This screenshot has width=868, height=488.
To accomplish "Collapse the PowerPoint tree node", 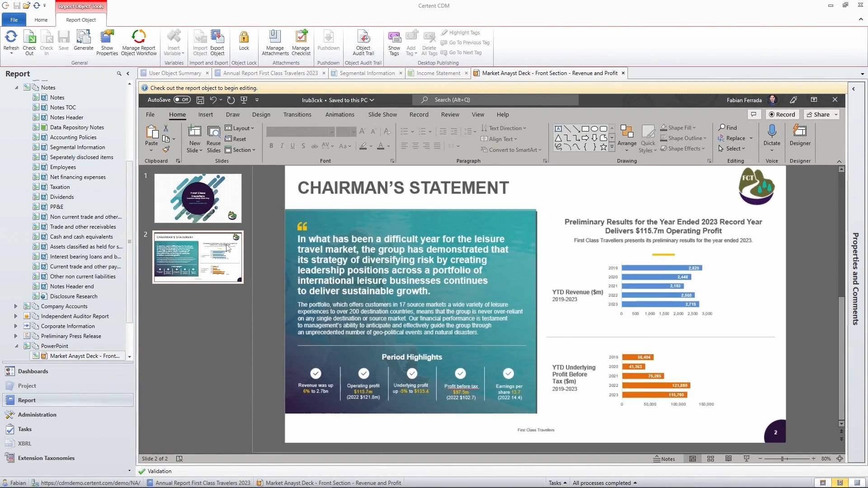I will (x=16, y=346).
